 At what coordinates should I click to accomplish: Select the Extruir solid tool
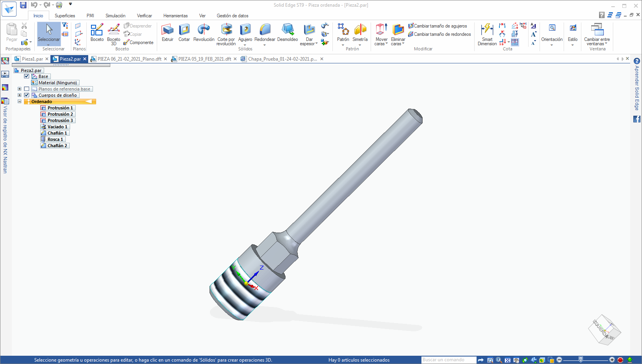167,33
